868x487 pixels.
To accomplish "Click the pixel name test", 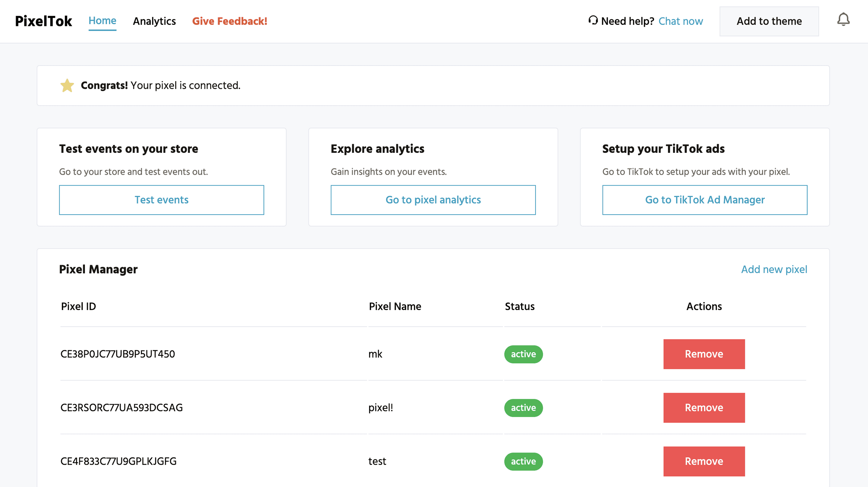I will click(377, 461).
